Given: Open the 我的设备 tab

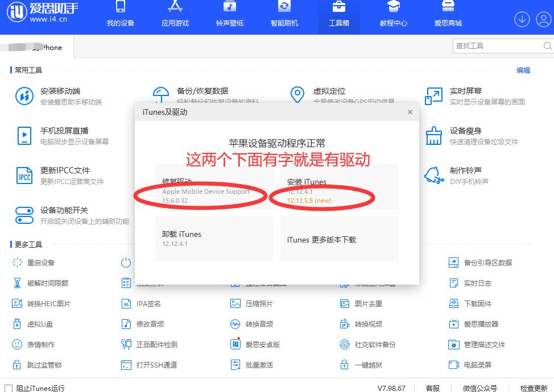Looking at the screenshot, I should pos(121,15).
